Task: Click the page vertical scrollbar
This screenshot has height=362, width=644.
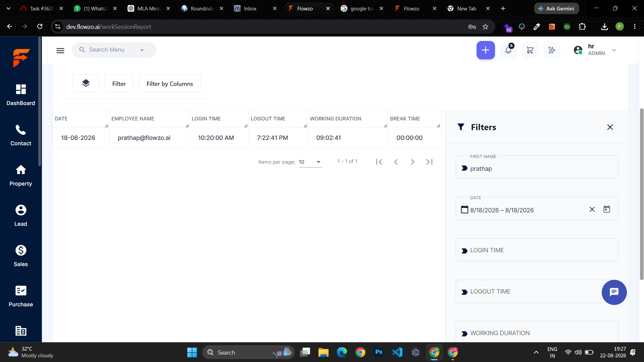Action: click(641, 194)
